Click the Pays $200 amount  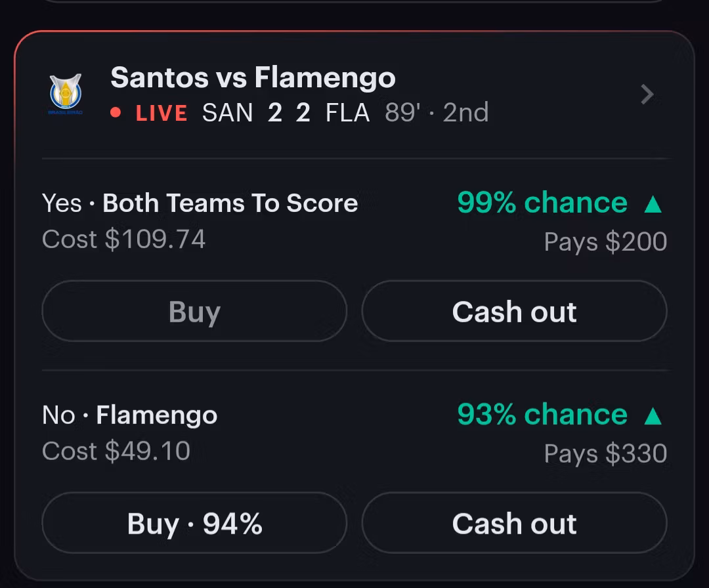coord(605,241)
